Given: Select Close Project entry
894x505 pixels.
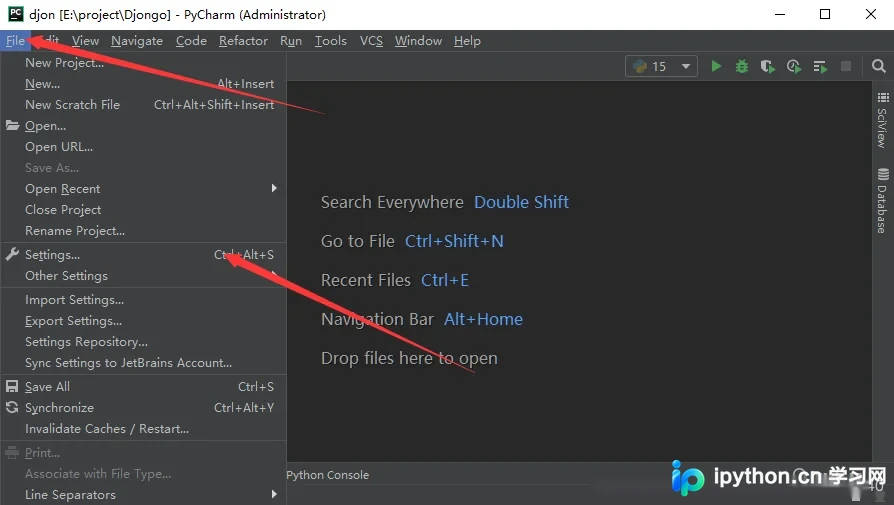Looking at the screenshot, I should point(144,210).
